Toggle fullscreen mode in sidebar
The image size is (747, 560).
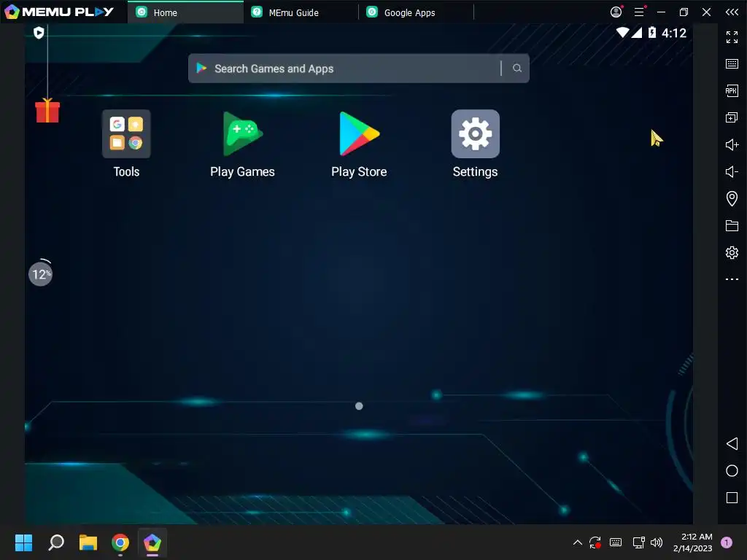click(x=732, y=36)
